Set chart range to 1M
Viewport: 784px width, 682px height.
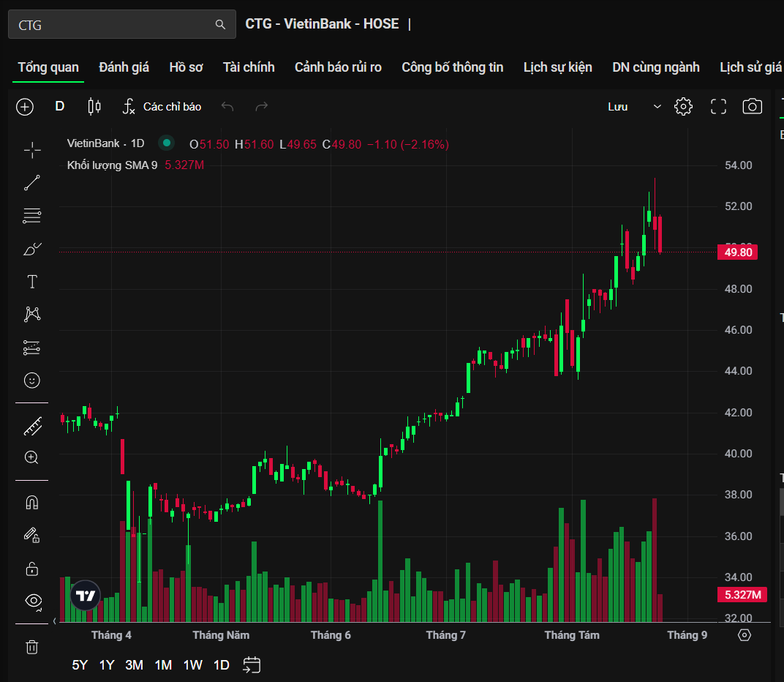coord(163,665)
